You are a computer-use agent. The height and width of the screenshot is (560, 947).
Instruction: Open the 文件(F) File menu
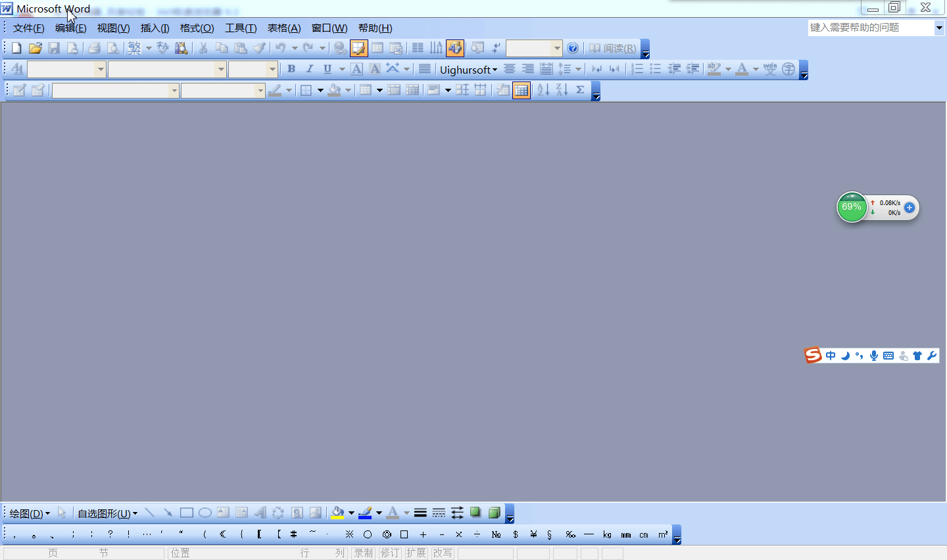(29, 28)
